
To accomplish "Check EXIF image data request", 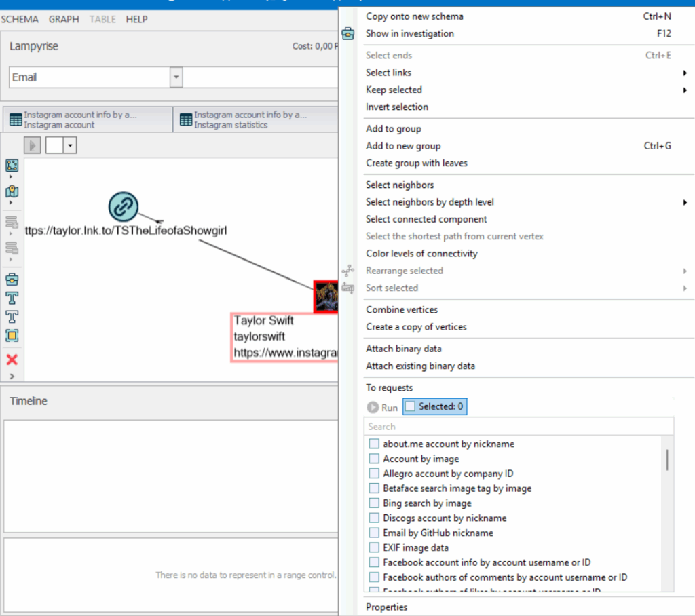I will (374, 547).
